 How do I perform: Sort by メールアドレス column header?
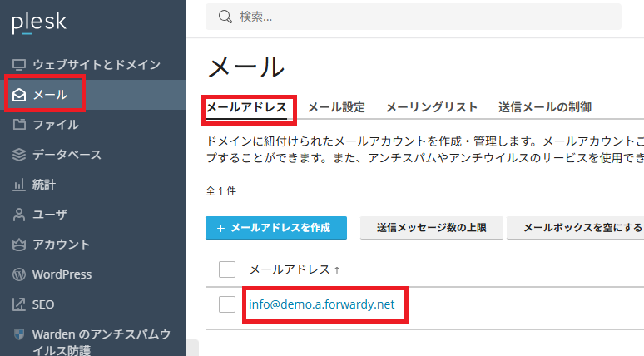click(290, 269)
